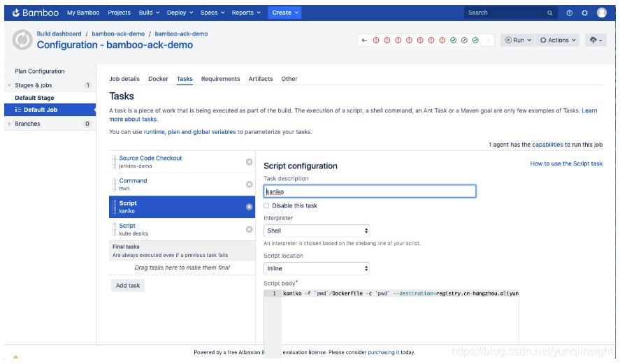Switch to the Other tab
Viewport: 620px width, 364px height.
(x=289, y=79)
